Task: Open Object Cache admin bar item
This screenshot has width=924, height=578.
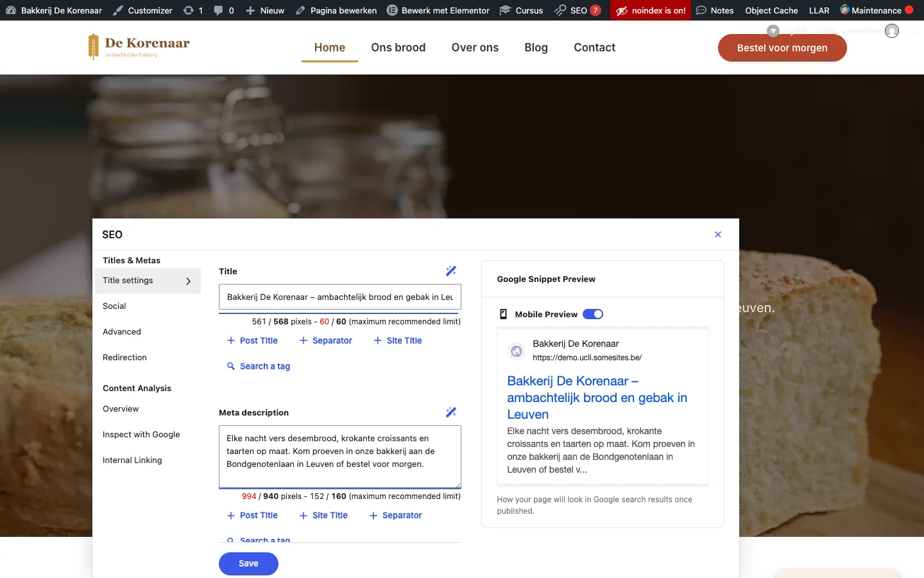Action: [771, 10]
